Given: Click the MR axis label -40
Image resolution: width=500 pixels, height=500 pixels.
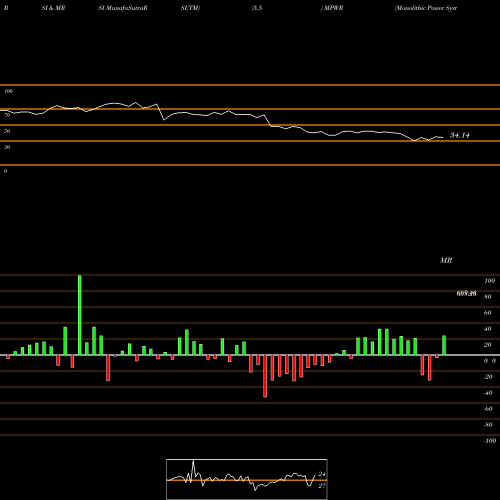Looking at the screenshot, I should coord(488,393).
